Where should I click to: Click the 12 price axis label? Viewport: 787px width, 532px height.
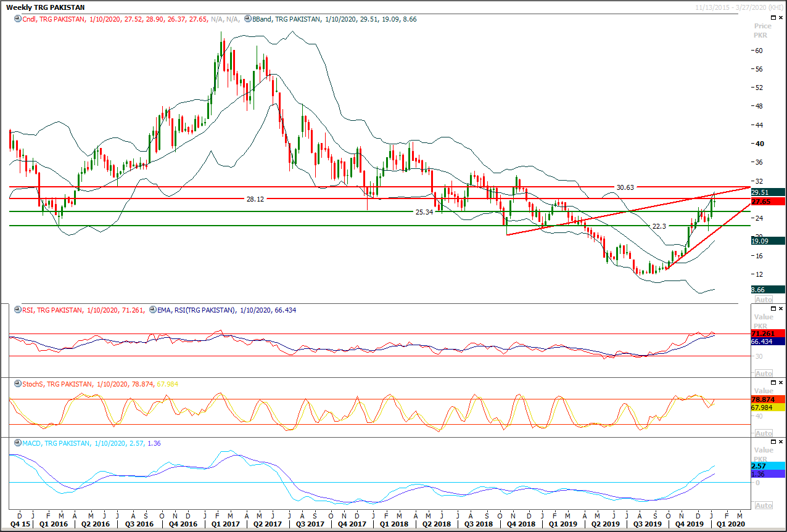(760, 274)
